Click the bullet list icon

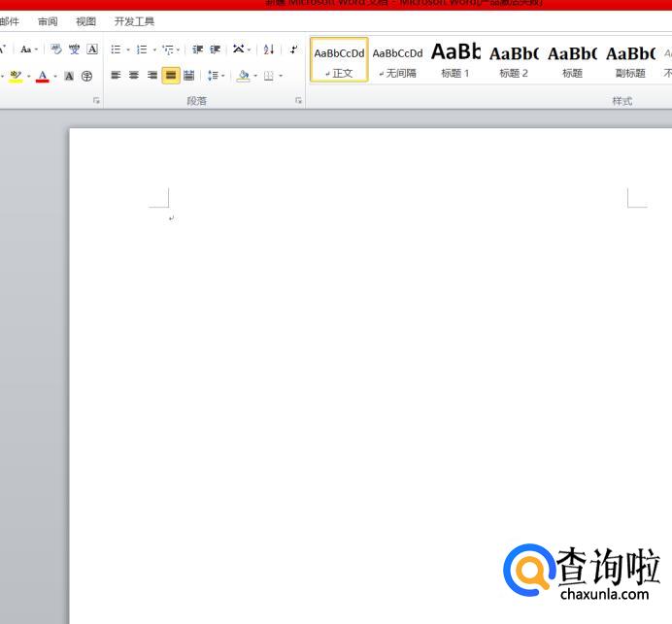(x=116, y=49)
